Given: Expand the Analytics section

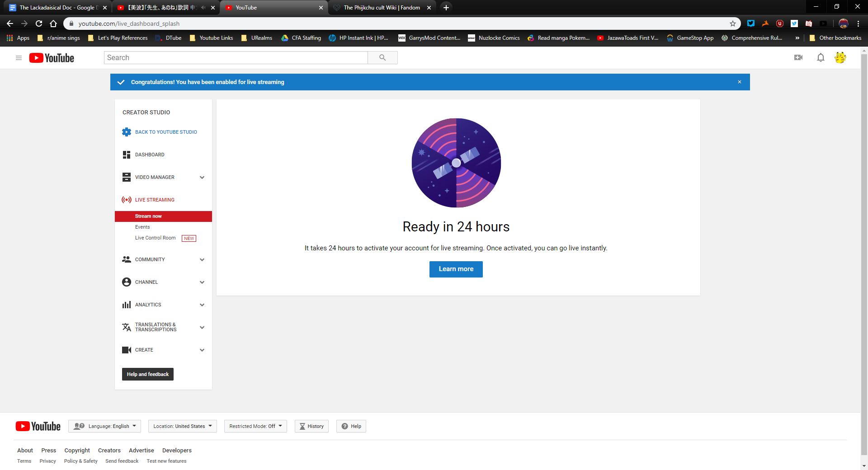Looking at the screenshot, I should [202, 305].
